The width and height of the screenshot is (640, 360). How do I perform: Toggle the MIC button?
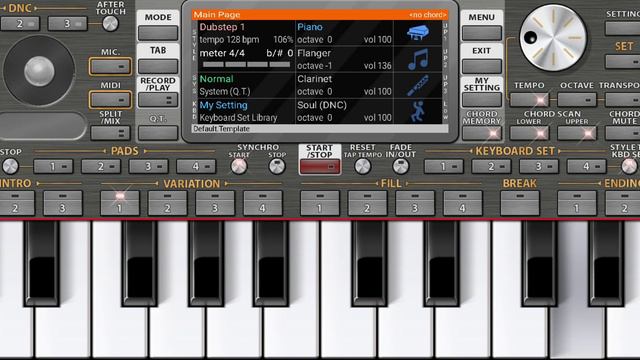[110, 67]
